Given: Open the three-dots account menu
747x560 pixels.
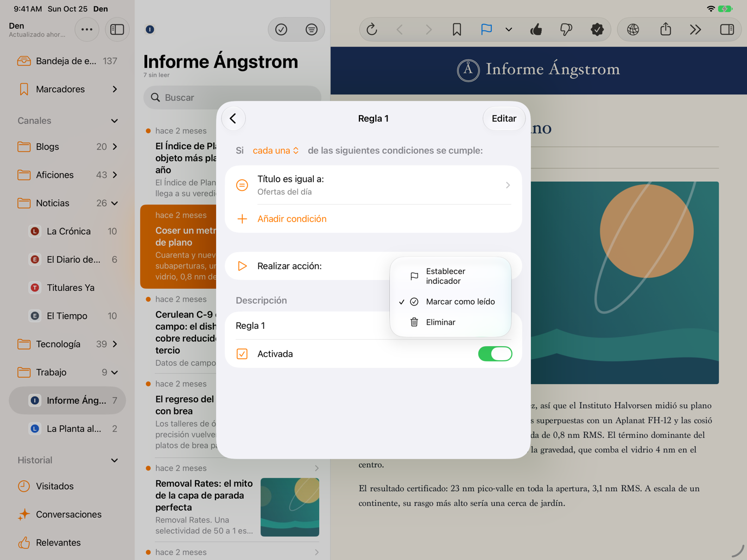Looking at the screenshot, I should (87, 29).
